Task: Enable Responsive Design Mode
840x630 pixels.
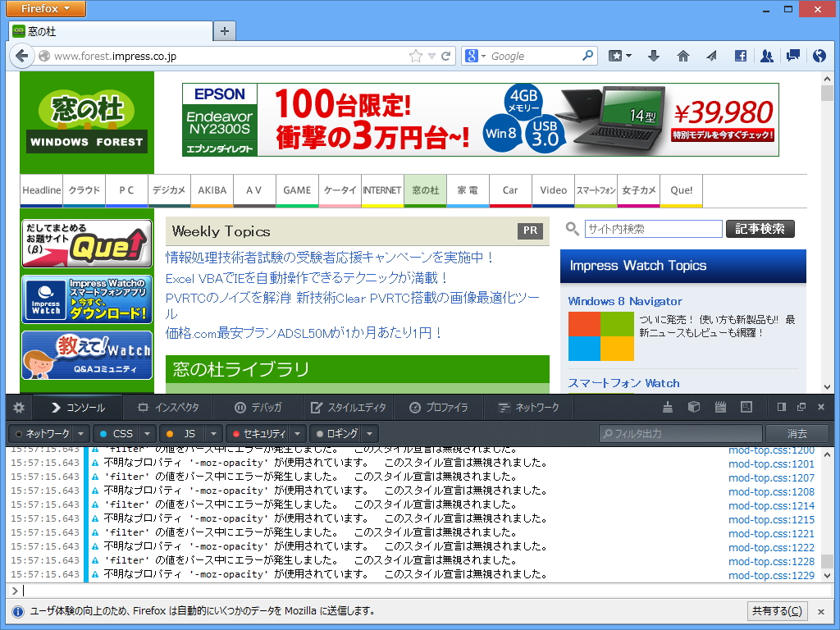Action: pyautogui.click(x=746, y=407)
